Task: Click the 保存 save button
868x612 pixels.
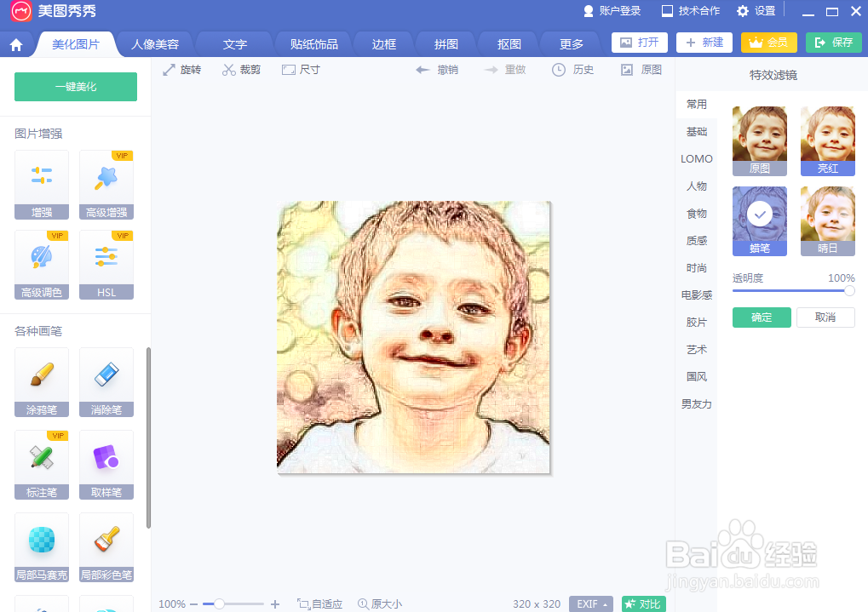Action: pos(834,43)
